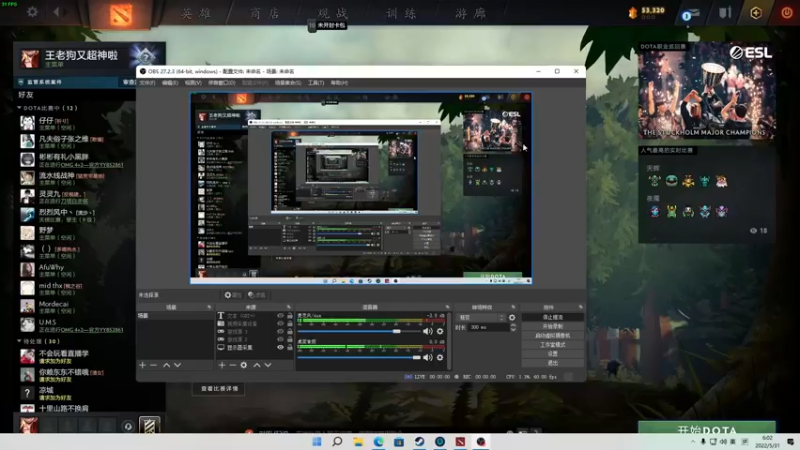Remove selected scene with minus icon
800x450 pixels.
(x=154, y=365)
